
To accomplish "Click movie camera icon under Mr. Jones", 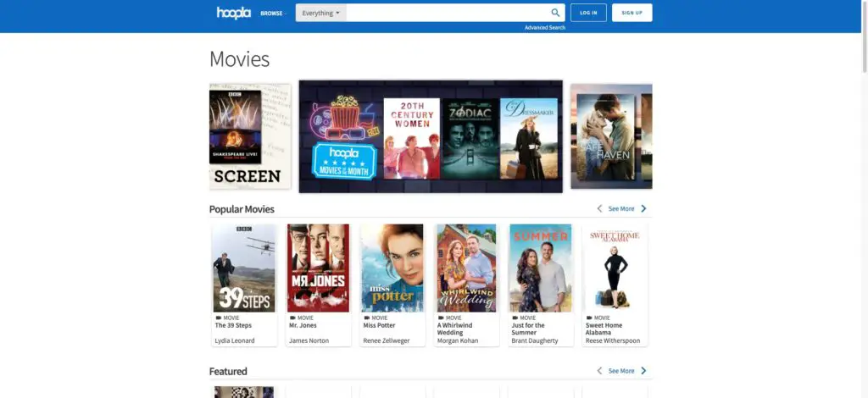I will [x=292, y=318].
